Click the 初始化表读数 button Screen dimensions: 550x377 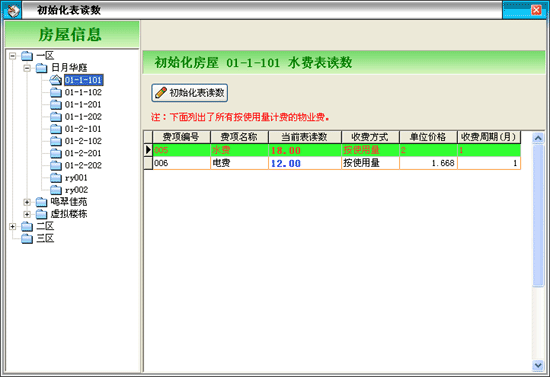[190, 93]
